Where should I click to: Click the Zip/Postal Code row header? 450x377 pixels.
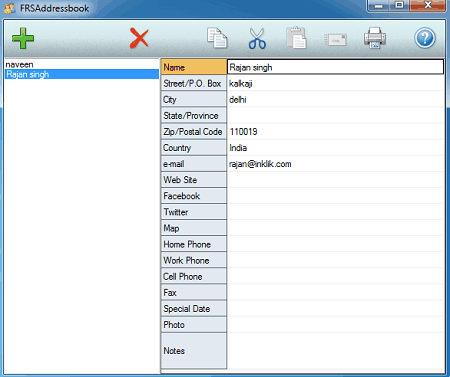194,132
